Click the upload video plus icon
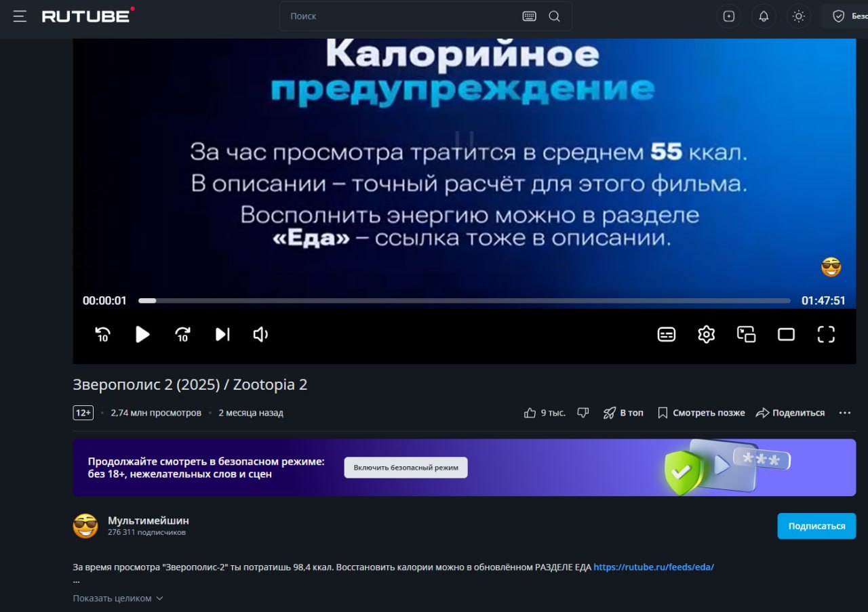 point(729,16)
